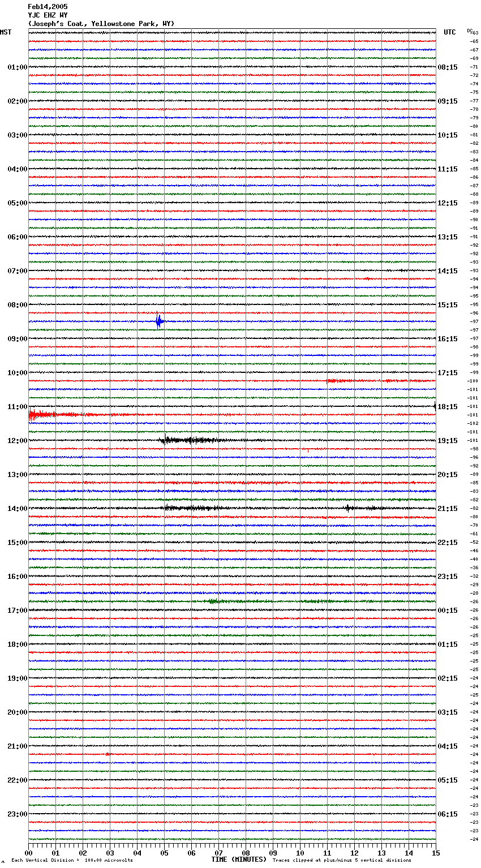The width and height of the screenshot is (481, 868).
Task: Select the 23:00 MST time label
Action: click(x=18, y=814)
